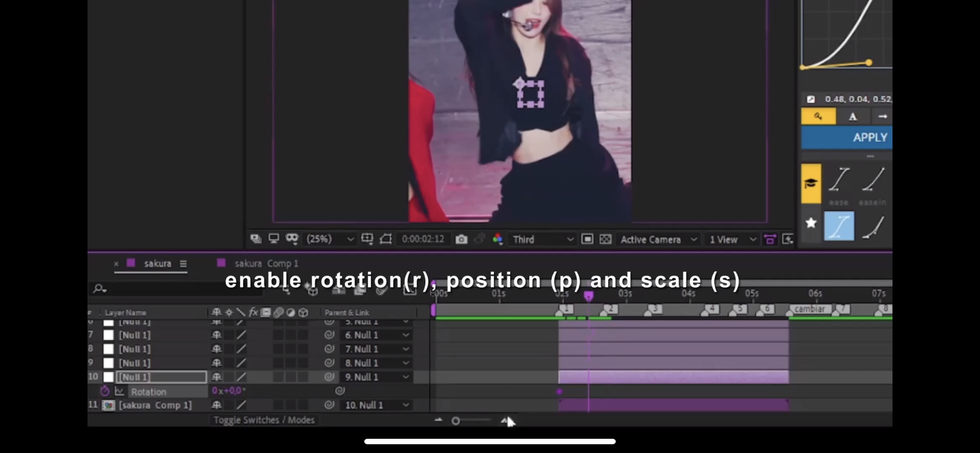This screenshot has height=453, width=980.
Task: Click the resize icon beside curve values
Action: tap(811, 99)
